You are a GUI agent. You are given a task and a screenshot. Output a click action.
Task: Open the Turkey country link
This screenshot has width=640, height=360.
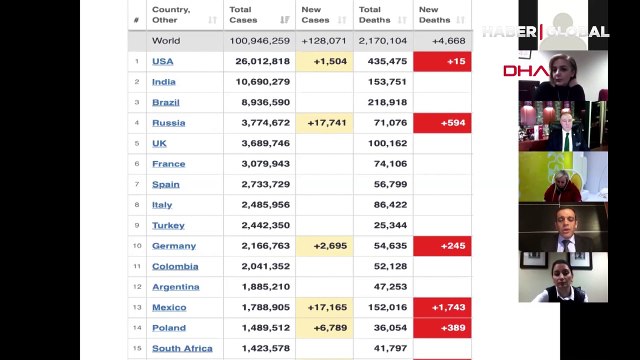tap(168, 225)
